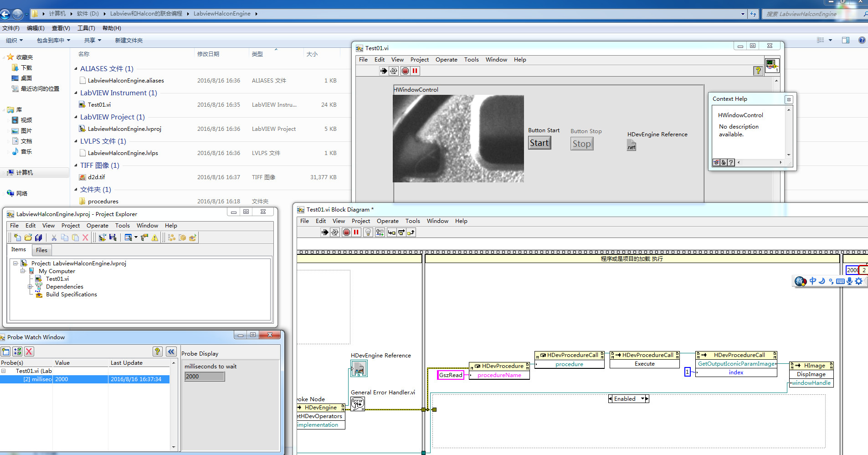Collapse LabVIEW Instrument group in Explorer
868x455 pixels.
[x=76, y=93]
